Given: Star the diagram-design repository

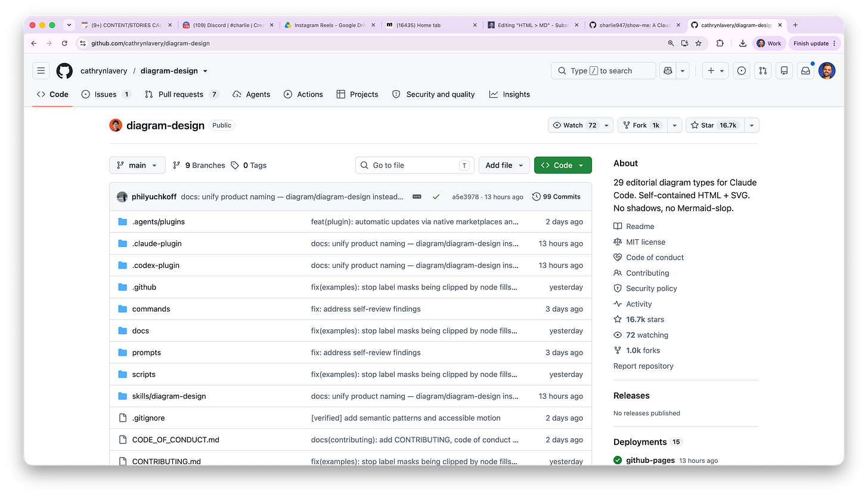Looking at the screenshot, I should pos(715,125).
